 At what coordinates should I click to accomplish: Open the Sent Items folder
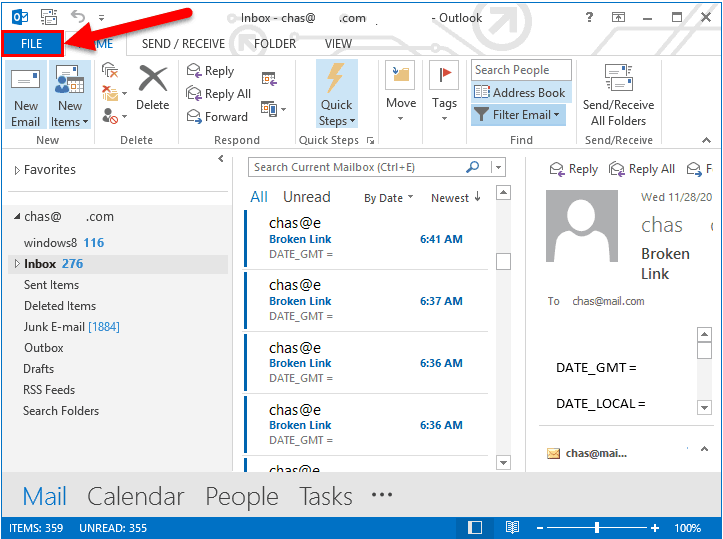pos(51,285)
